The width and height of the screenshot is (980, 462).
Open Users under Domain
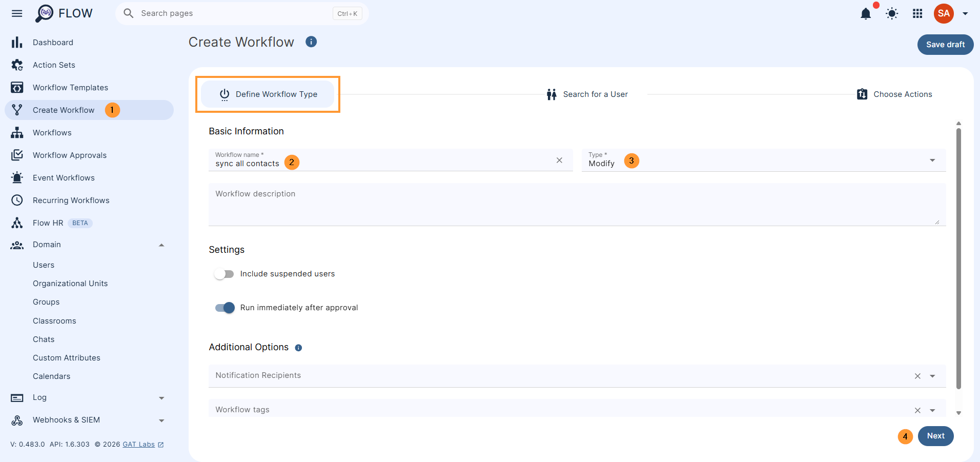pyautogui.click(x=44, y=265)
